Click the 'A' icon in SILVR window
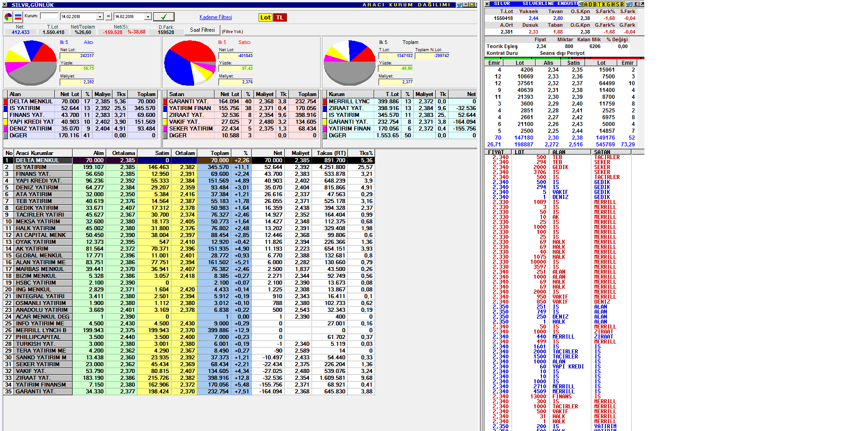Screen dimensions: 868x431 [586, 4]
